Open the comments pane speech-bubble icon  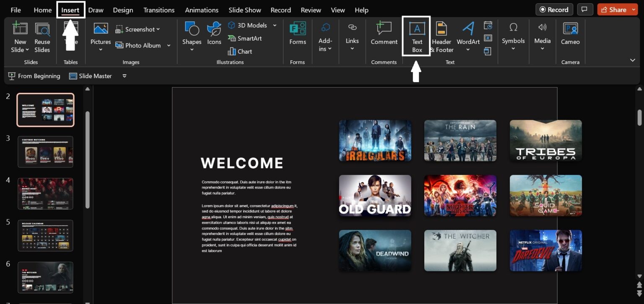point(584,10)
